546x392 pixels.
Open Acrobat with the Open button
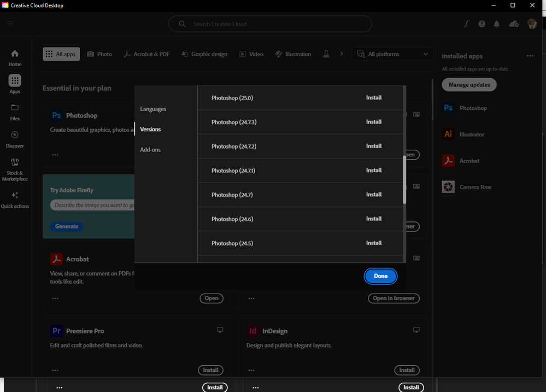coord(212,299)
